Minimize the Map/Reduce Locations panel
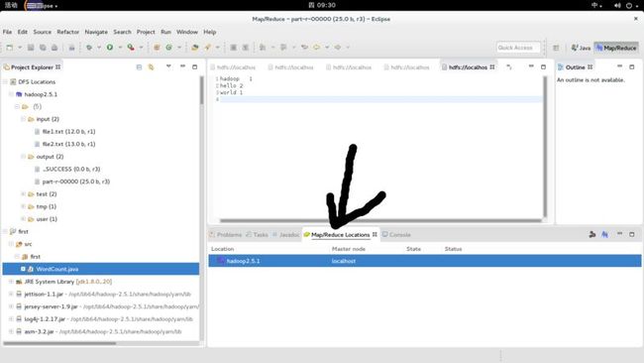Screen dimensions: 644x363 (619, 234)
